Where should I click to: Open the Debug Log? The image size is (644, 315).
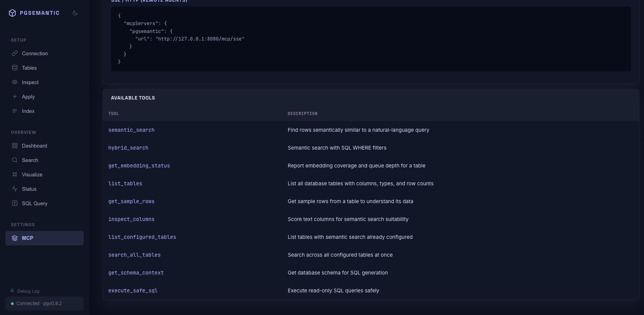click(28, 291)
